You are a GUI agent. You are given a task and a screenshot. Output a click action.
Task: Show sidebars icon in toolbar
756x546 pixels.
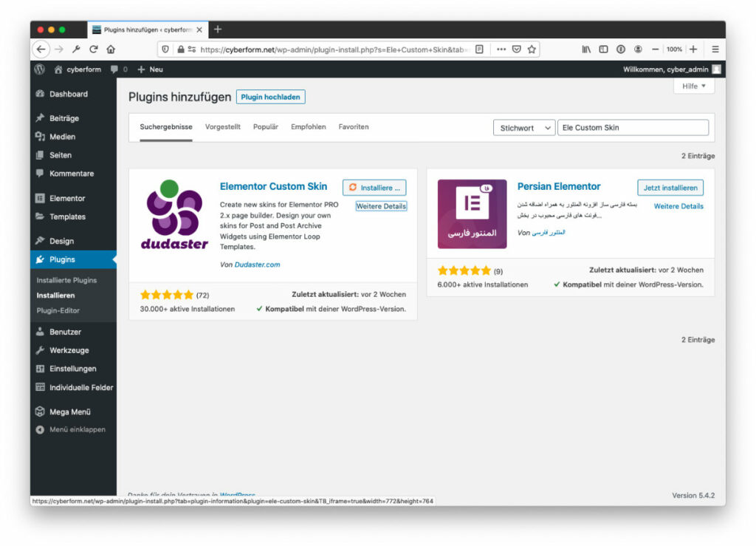pyautogui.click(x=604, y=50)
